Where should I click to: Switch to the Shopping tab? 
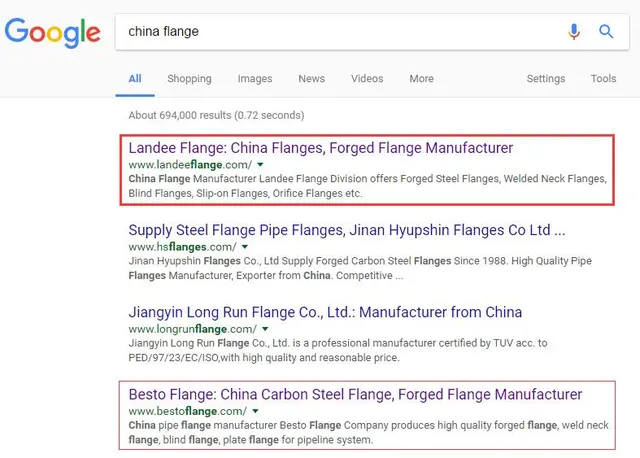click(189, 79)
